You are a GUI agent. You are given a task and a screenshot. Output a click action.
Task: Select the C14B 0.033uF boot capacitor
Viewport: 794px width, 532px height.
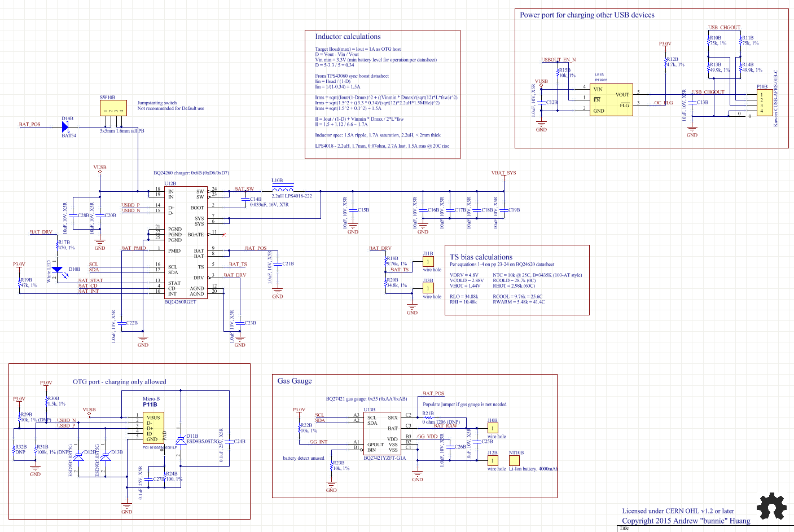245,199
